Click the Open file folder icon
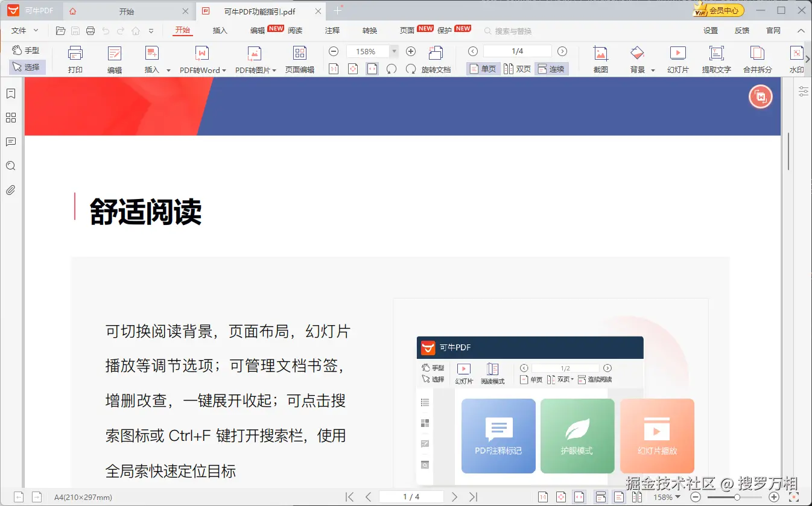This screenshot has height=506, width=812. [x=60, y=31]
